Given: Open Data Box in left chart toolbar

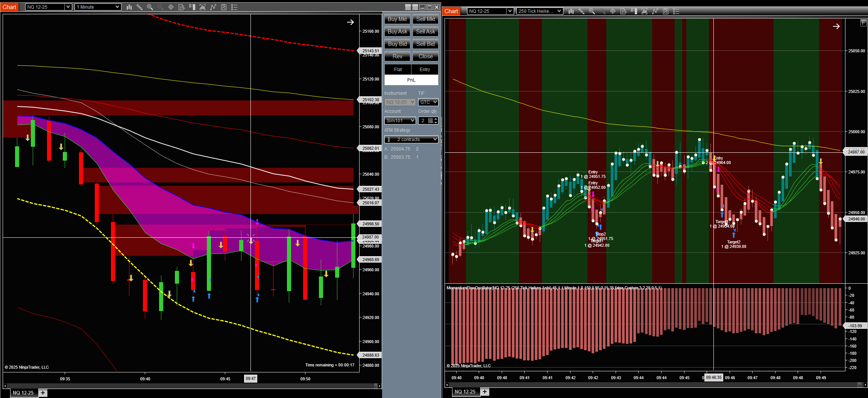Looking at the screenshot, I should pyautogui.click(x=182, y=7).
